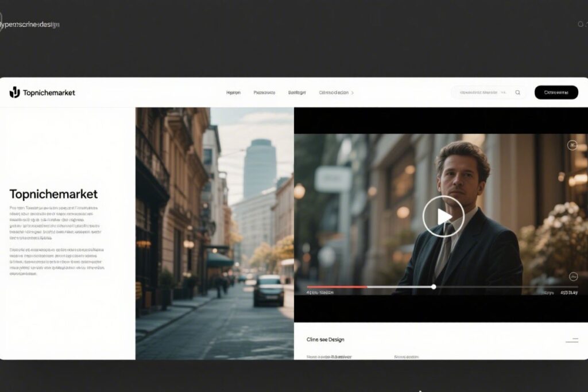This screenshot has width=588, height=392.
Task: Click the circular icon at video's top-right corner
Action: (572, 145)
